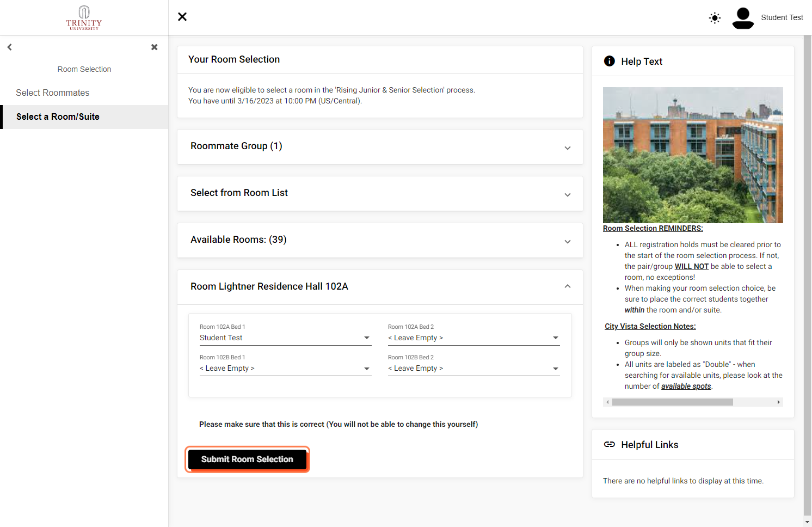Click the Student Test username label
The width and height of the screenshot is (812, 527).
pyautogui.click(x=782, y=18)
